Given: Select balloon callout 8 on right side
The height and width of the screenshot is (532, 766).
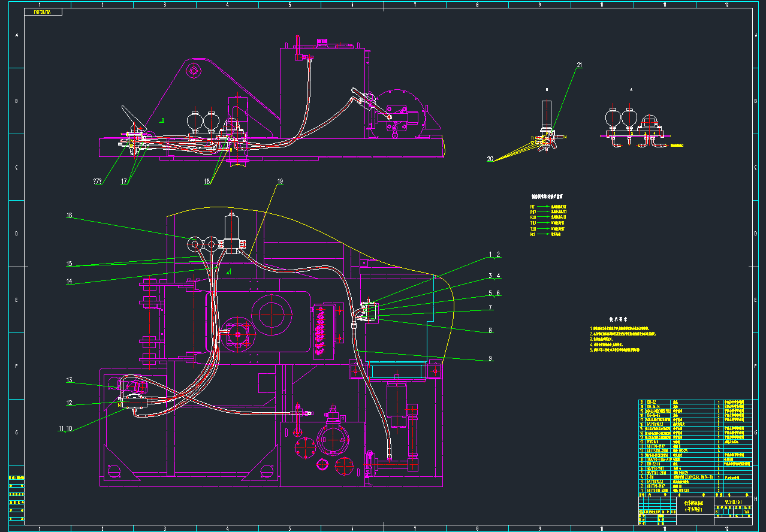Looking at the screenshot, I should tap(490, 330).
